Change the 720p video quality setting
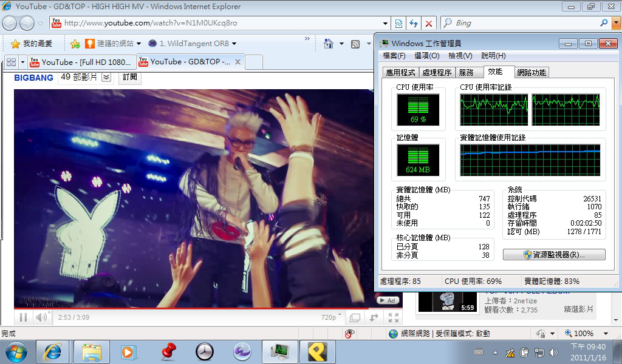This screenshot has height=364, width=622. [x=331, y=317]
